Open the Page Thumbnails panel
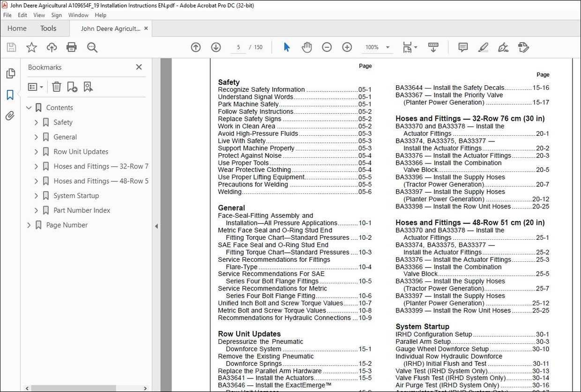The height and width of the screenshot is (392, 581). pos(10,73)
